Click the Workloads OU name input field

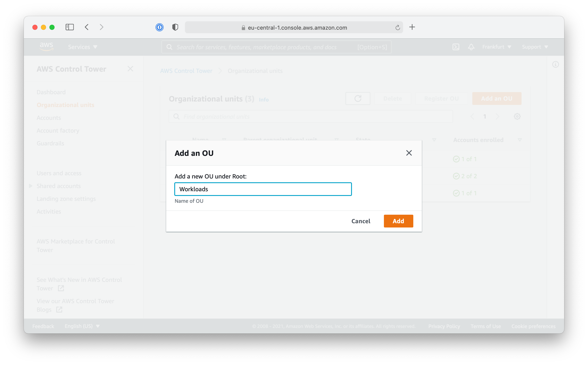click(x=263, y=189)
